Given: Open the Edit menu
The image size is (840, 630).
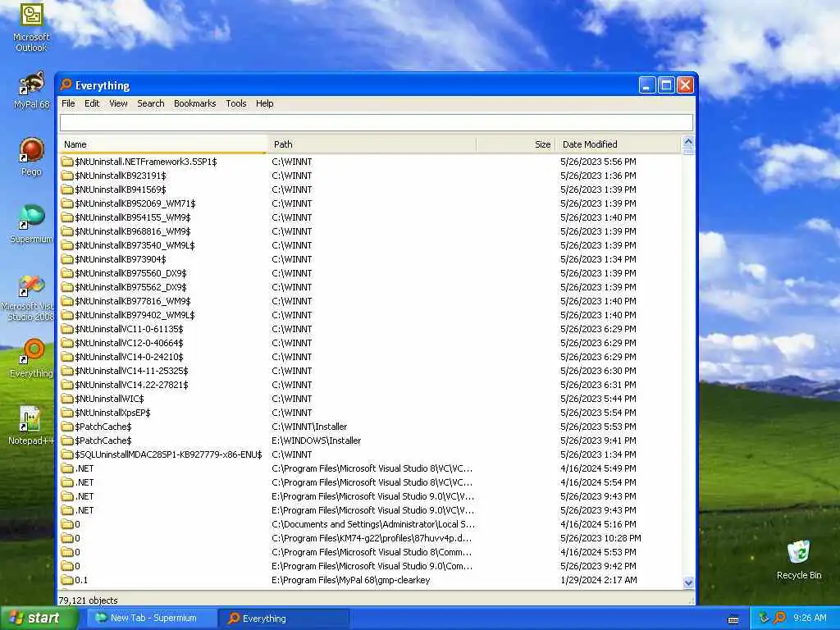Looking at the screenshot, I should coord(92,103).
